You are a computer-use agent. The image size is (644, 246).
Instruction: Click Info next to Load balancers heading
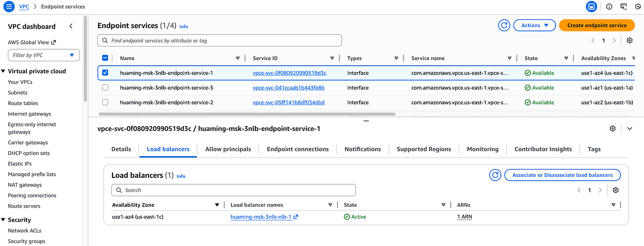coord(181,176)
